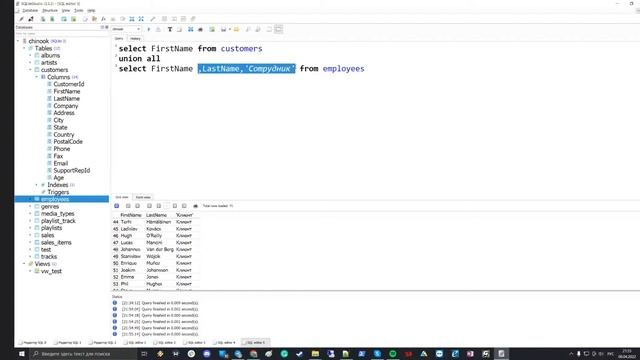Execute the query with play icon
Viewport: 640px width, 360px height.
tap(149, 29)
